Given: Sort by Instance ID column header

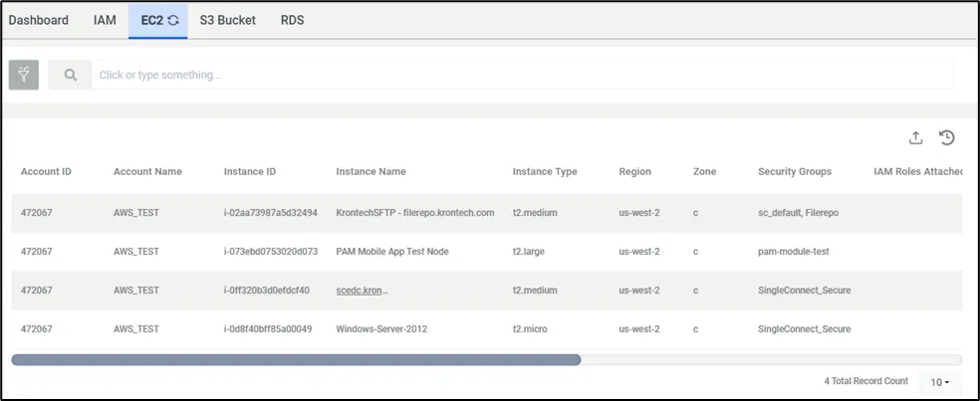Looking at the screenshot, I should [x=250, y=172].
